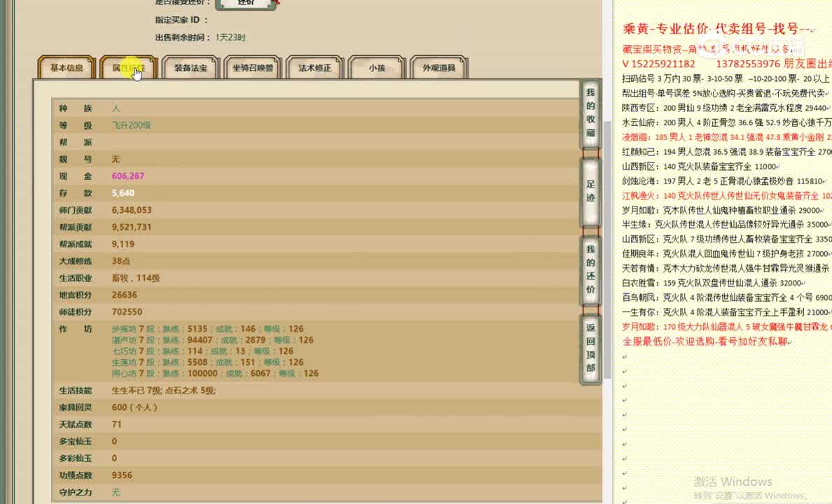Click the 师徒积分 value 702550
Image resolution: width=832 pixels, height=504 pixels.
pyautogui.click(x=127, y=312)
